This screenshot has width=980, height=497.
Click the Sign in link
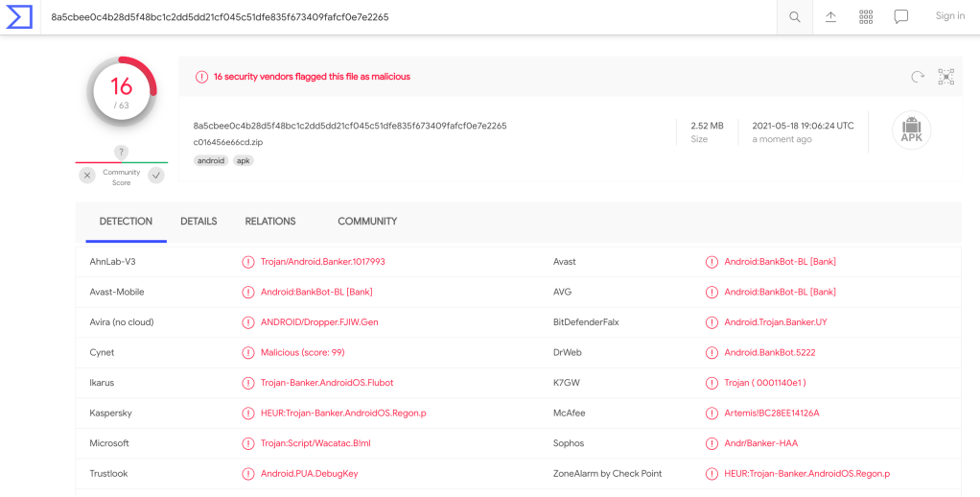click(x=949, y=16)
